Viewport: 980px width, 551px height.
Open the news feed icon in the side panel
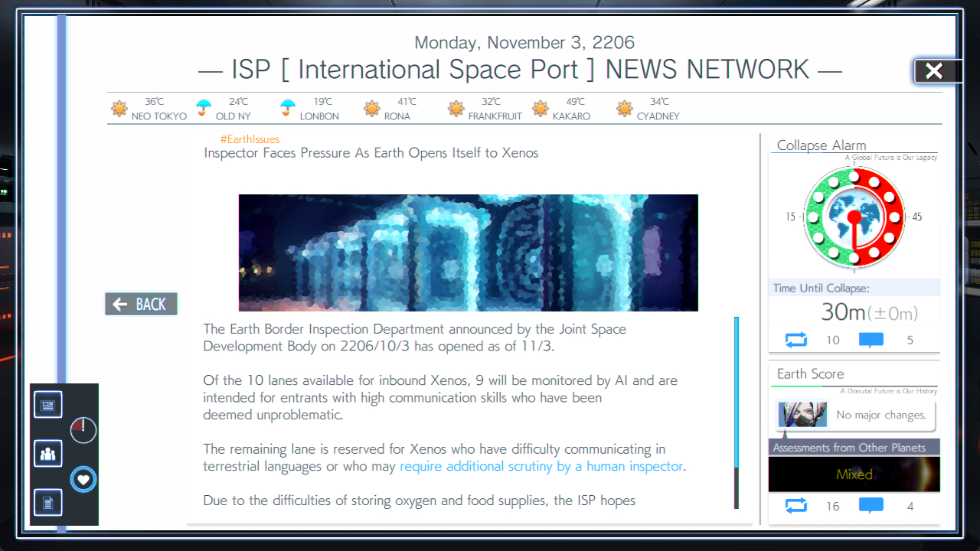[x=47, y=405]
